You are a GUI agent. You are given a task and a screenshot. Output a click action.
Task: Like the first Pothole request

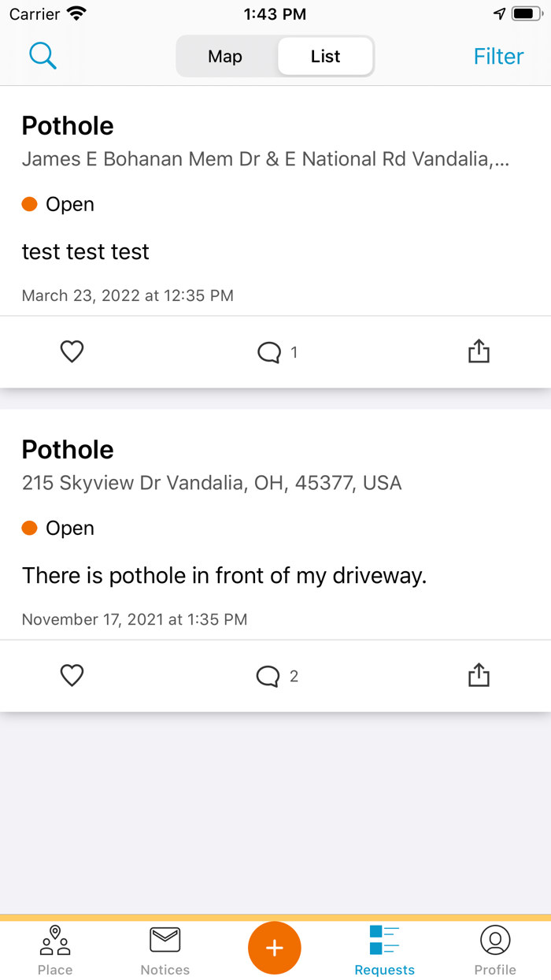pyautogui.click(x=72, y=351)
